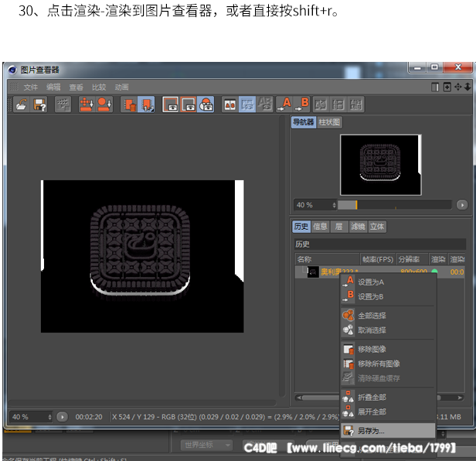Click the 帧率(FPS) column header

(378, 259)
